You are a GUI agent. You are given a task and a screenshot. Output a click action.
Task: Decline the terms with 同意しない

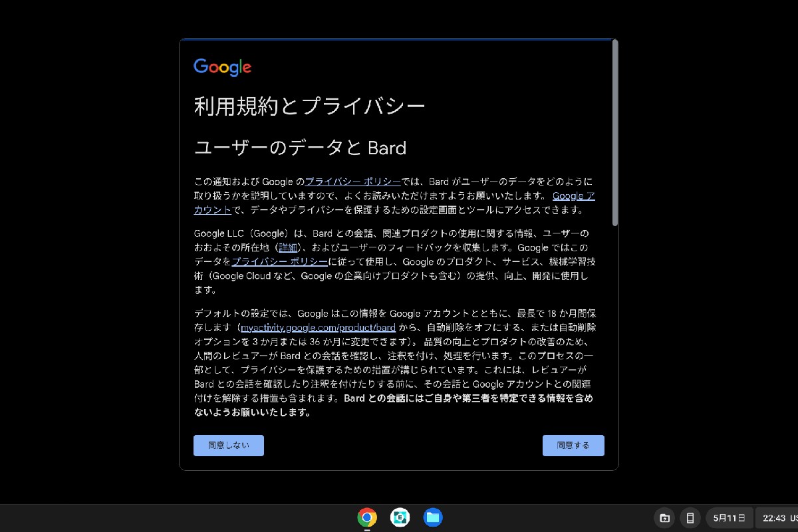pyautogui.click(x=228, y=446)
